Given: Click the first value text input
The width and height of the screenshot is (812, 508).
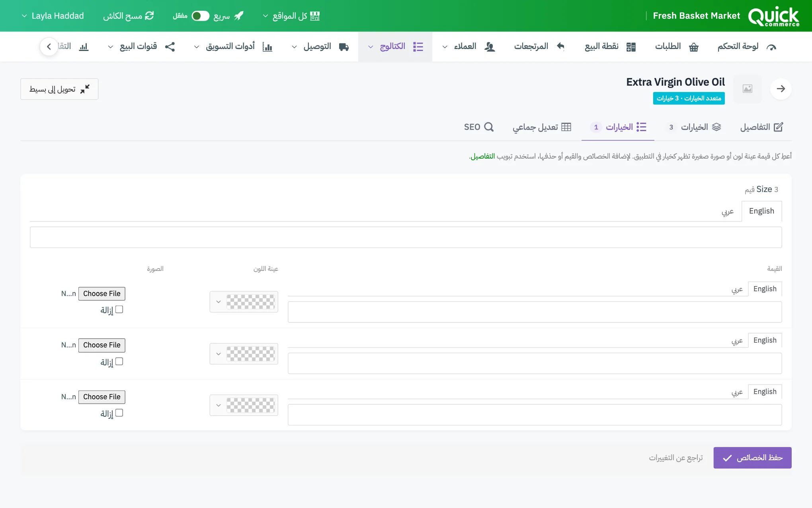Looking at the screenshot, I should click(x=535, y=312).
